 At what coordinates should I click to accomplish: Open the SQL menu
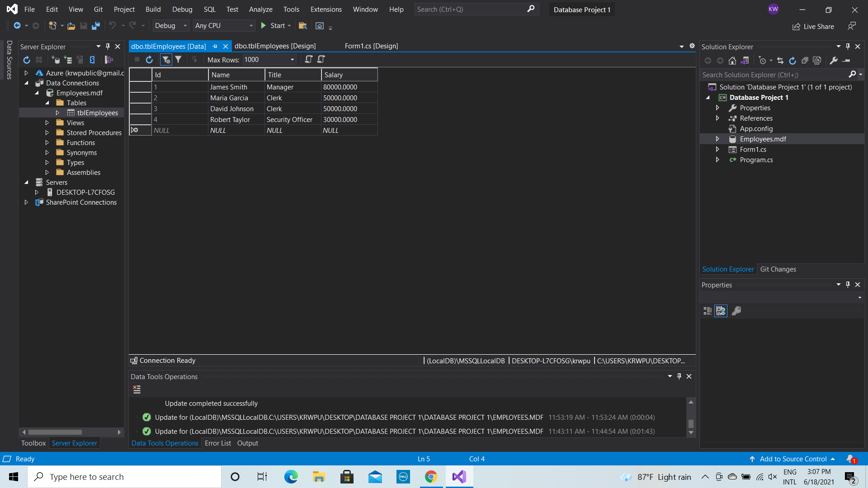[209, 9]
